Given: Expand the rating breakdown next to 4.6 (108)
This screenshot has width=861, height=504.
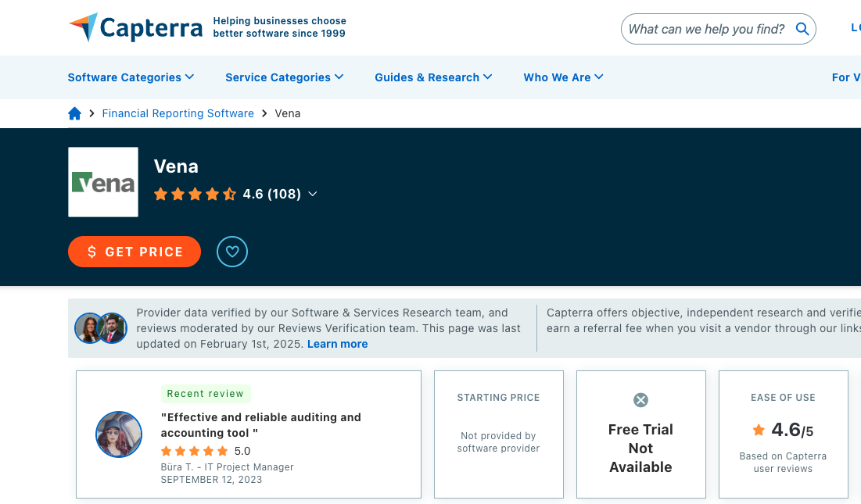Looking at the screenshot, I should [313, 194].
